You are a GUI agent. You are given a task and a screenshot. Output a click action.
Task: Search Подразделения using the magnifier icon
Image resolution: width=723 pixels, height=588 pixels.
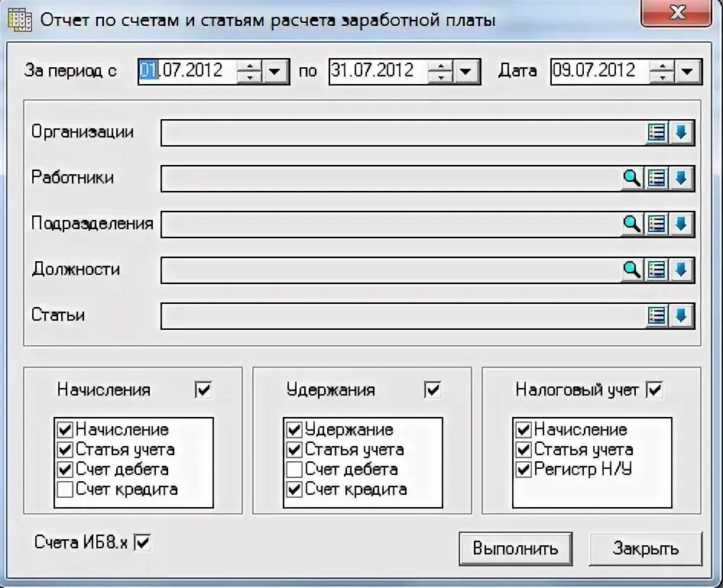[632, 225]
